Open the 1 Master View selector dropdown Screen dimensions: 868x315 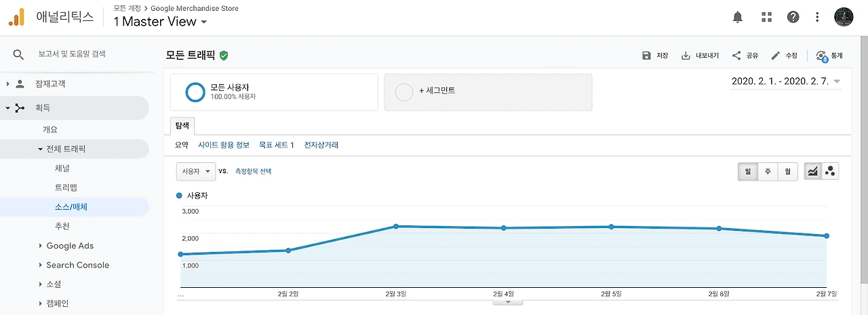point(159,22)
